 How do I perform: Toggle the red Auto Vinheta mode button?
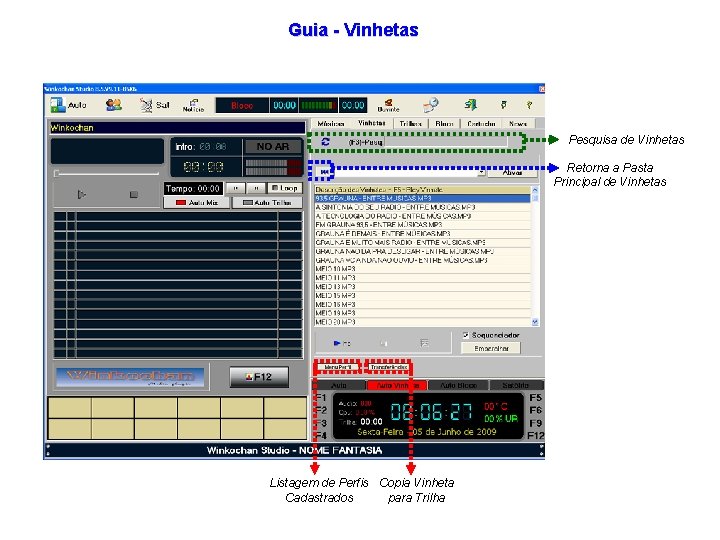[398, 385]
